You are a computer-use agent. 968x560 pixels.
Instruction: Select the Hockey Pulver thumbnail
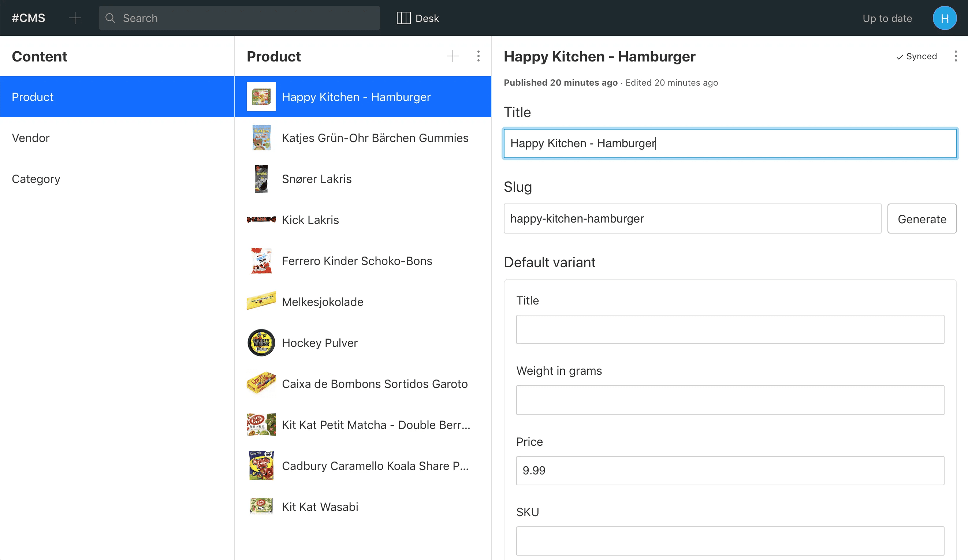pos(261,343)
